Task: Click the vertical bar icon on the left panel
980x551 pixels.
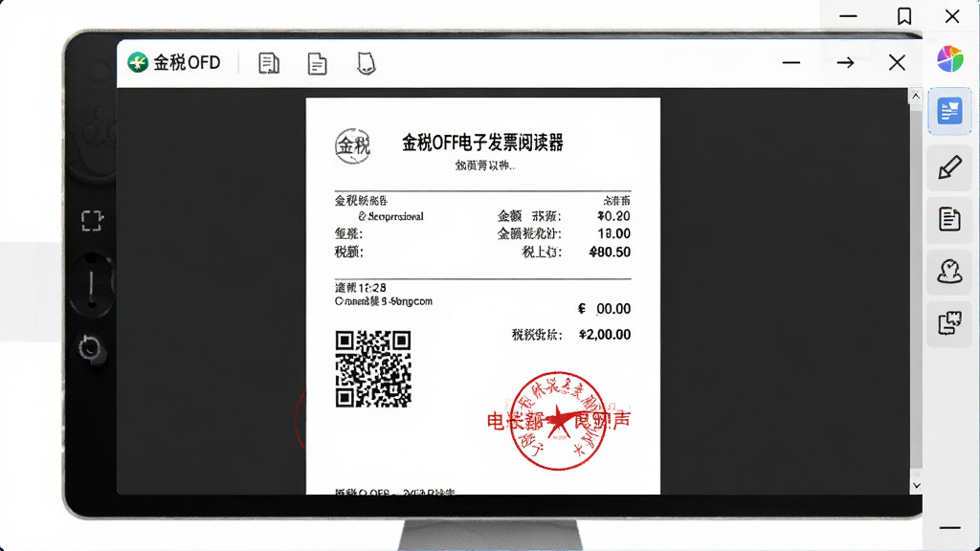Action: tap(91, 286)
